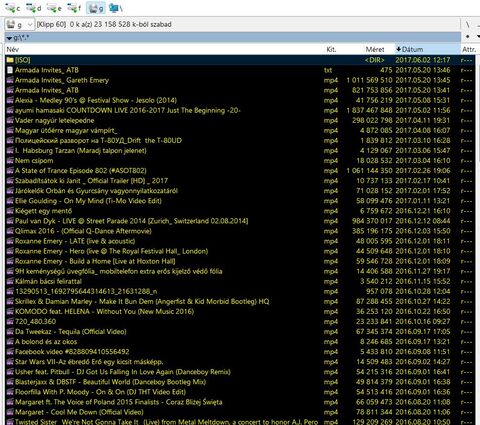The width and height of the screenshot is (480, 425).
Task: Click video icon of Kiégett egy mentő
Action: [x=10, y=211]
